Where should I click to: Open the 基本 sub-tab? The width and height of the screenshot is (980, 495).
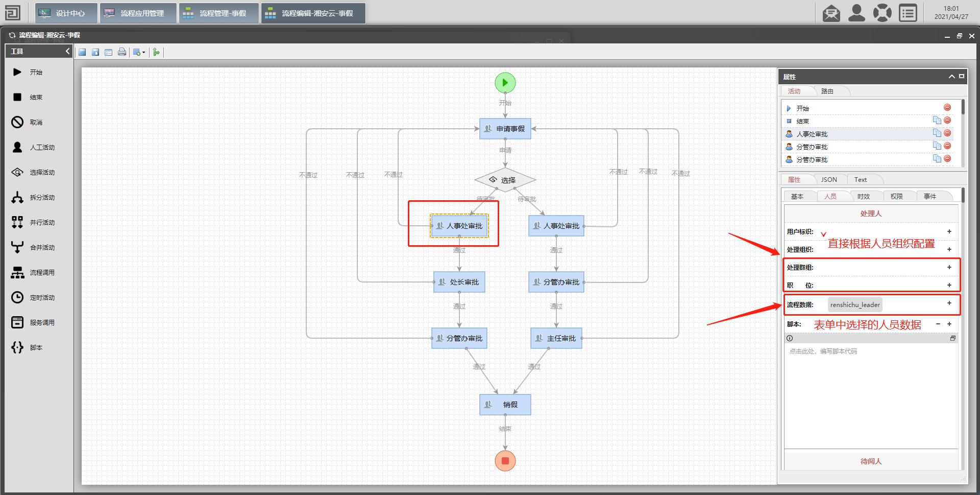pyautogui.click(x=797, y=196)
